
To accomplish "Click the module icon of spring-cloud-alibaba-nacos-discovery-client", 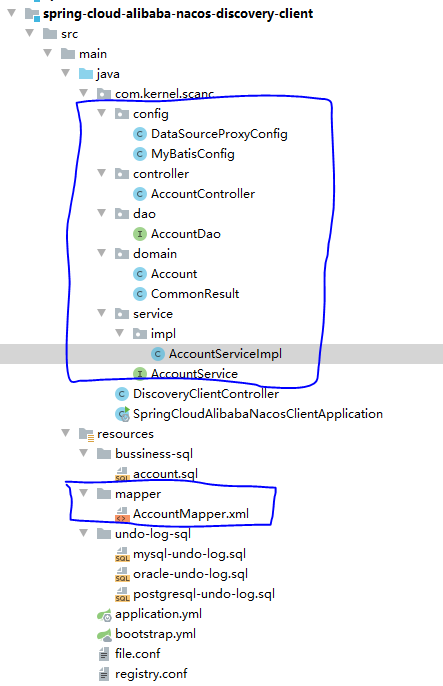I will pyautogui.click(x=33, y=14).
